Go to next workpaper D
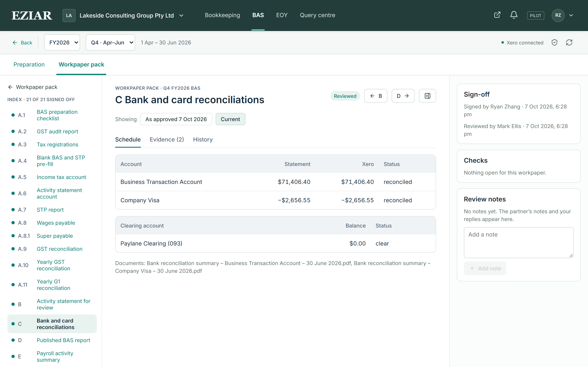 point(403,96)
